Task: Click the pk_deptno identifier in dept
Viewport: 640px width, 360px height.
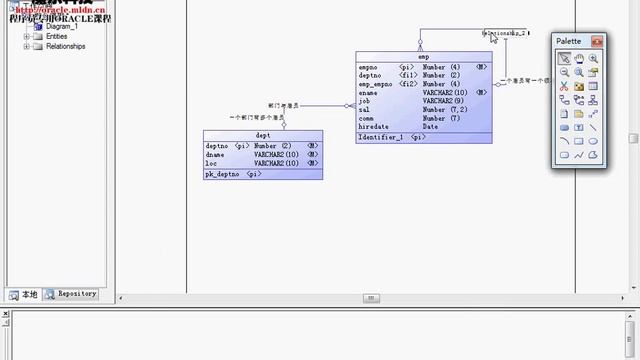Action: click(222, 174)
